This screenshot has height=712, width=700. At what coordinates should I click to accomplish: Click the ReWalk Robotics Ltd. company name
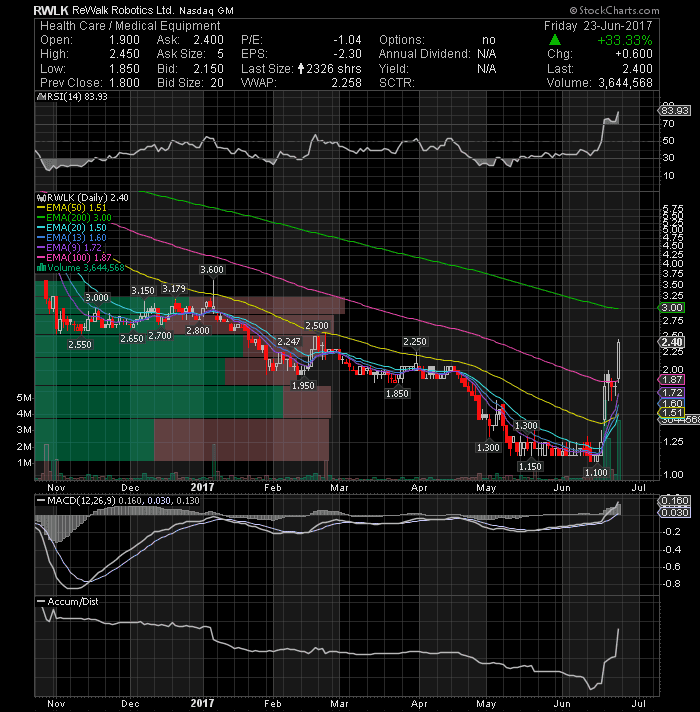point(123,10)
